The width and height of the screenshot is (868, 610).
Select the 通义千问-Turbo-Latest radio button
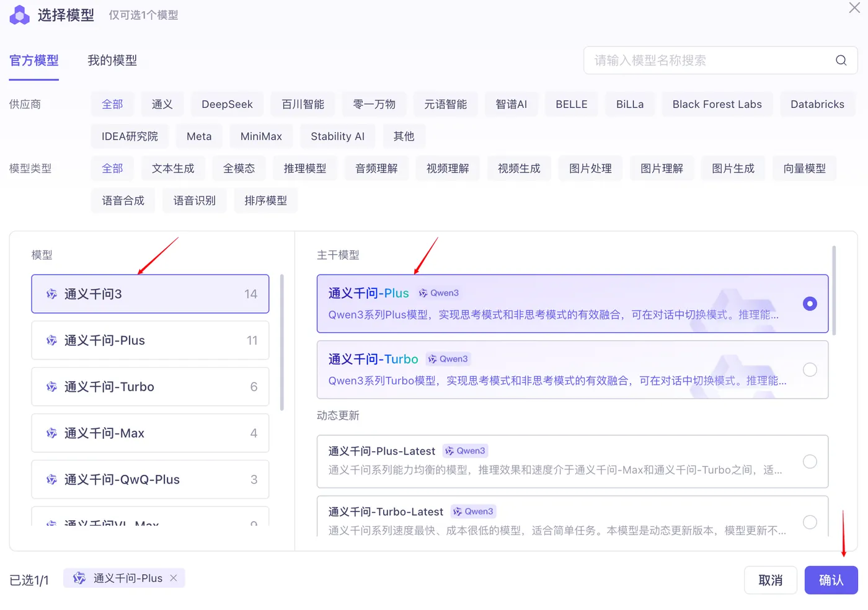click(x=810, y=522)
